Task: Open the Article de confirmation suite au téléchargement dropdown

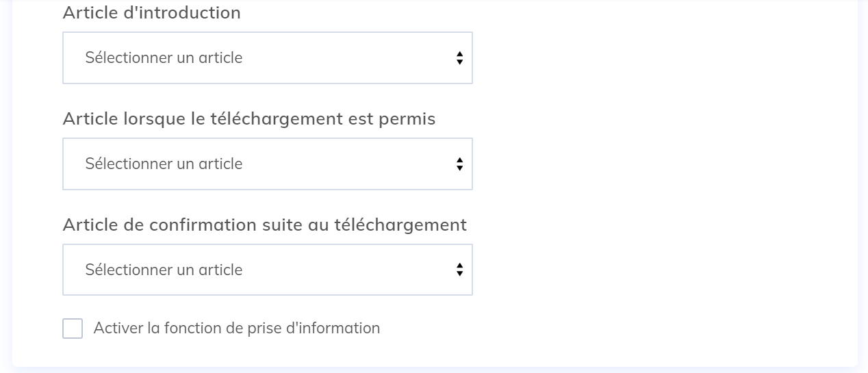Action: pyautogui.click(x=267, y=270)
